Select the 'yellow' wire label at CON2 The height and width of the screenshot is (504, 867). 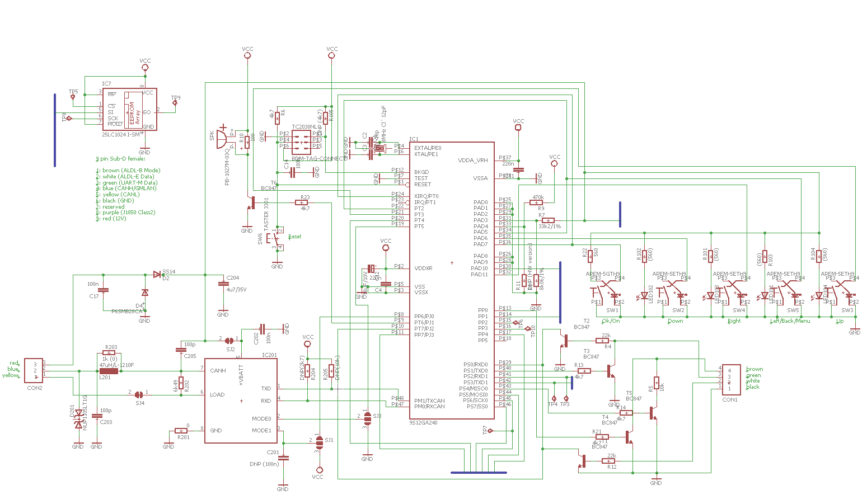(x=11, y=375)
